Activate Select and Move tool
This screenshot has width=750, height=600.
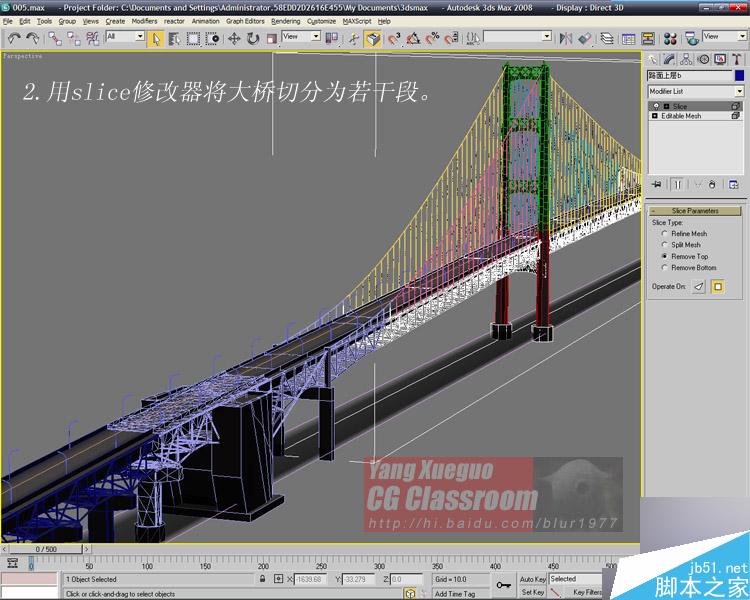point(234,39)
